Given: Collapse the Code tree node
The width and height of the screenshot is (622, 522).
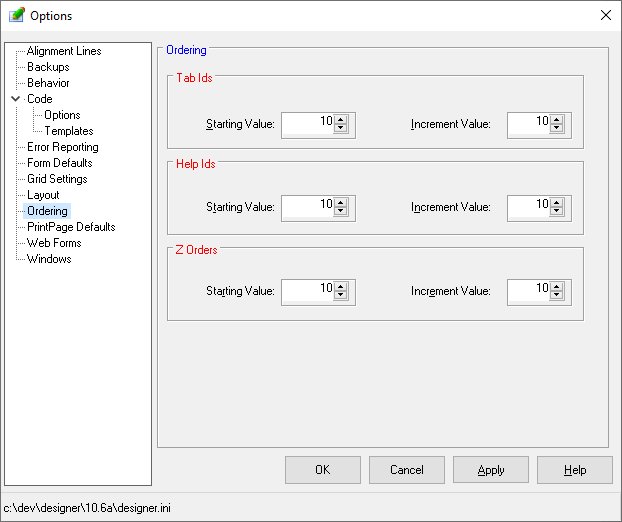Looking at the screenshot, I should click(15, 99).
